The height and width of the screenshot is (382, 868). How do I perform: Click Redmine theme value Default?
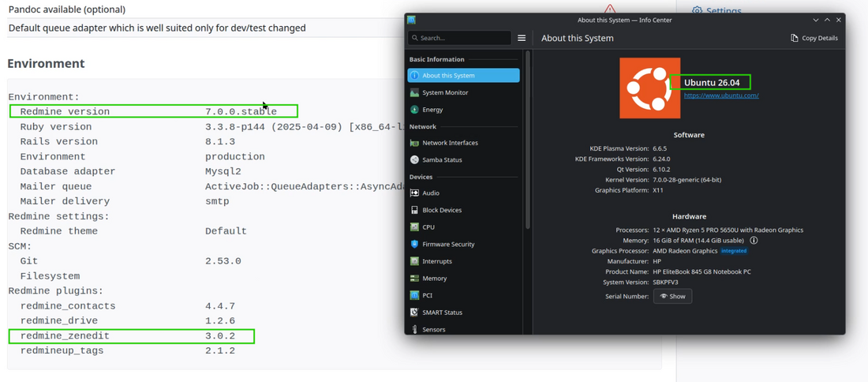click(226, 231)
